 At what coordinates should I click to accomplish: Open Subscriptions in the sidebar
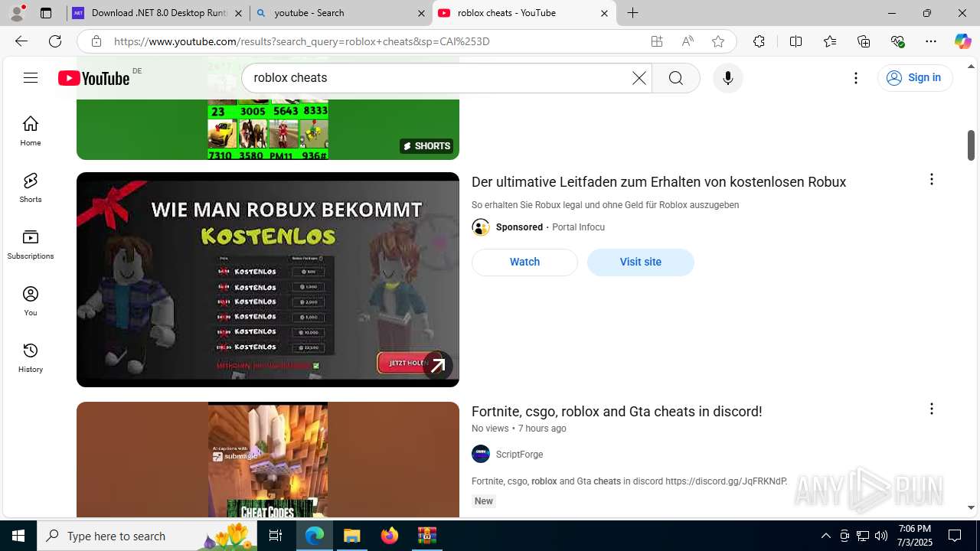(31, 244)
